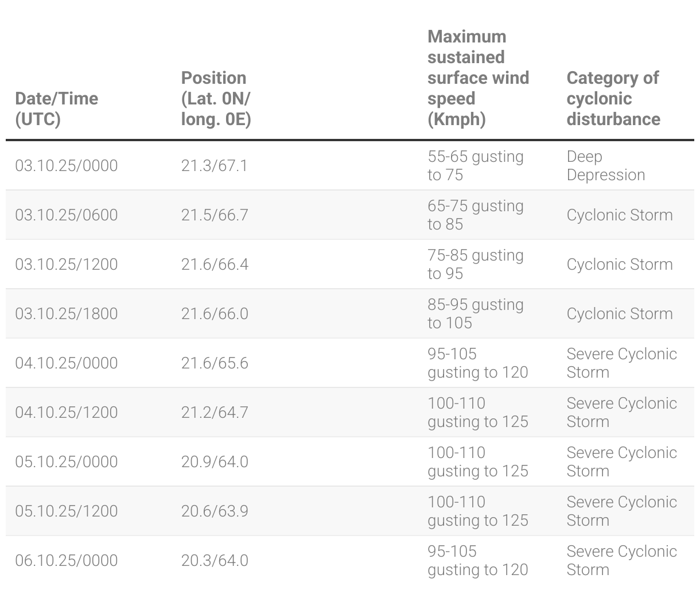Click Cyclonic Storm in the 03.10.25/1800 row

click(620, 314)
